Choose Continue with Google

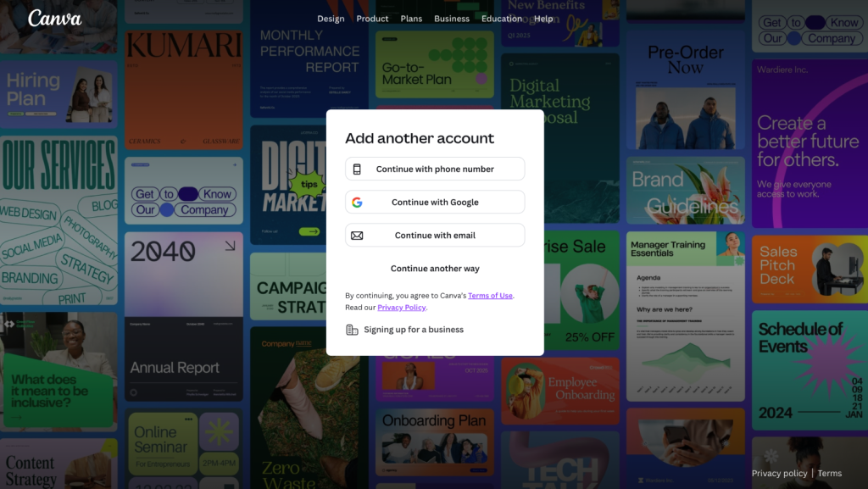pyautogui.click(x=435, y=202)
